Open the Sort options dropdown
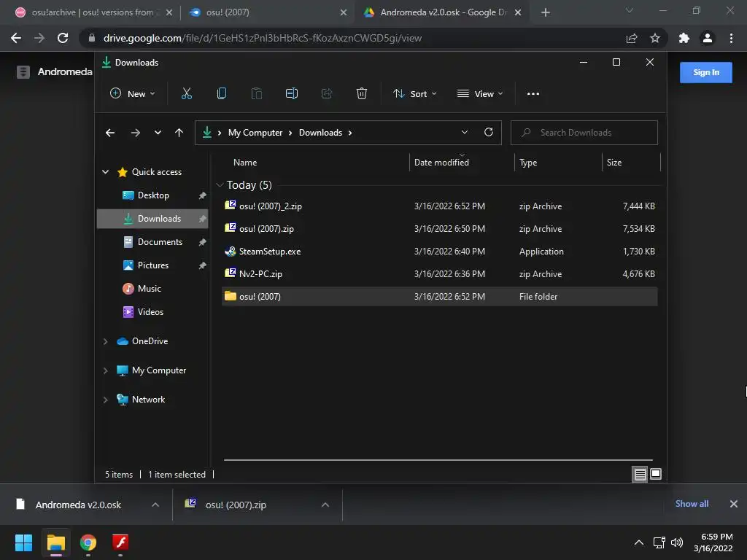 (x=414, y=94)
